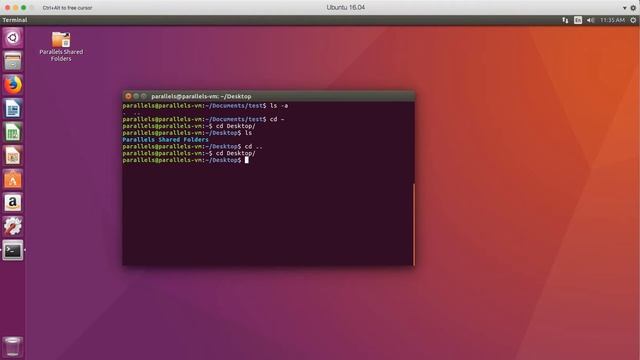This screenshot has width=640, height=360.
Task: Click the 'Parallels Shared Folders' ls output
Action: (x=165, y=140)
